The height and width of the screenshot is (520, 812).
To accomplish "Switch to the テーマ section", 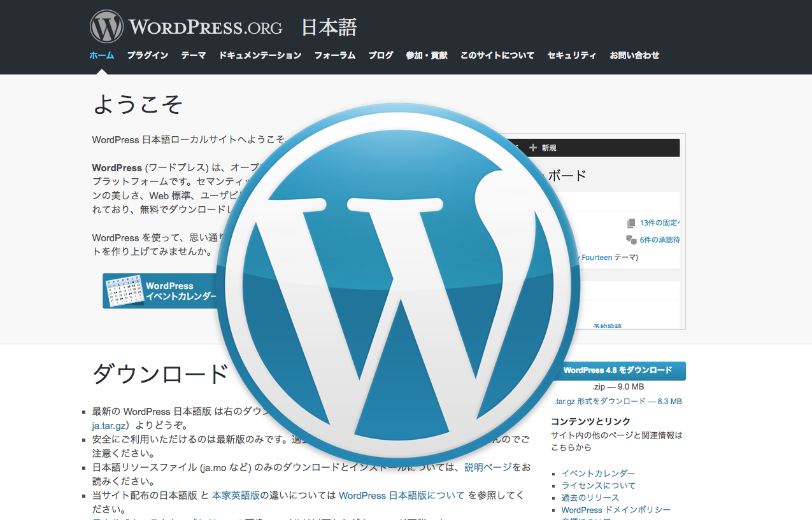I will point(193,56).
